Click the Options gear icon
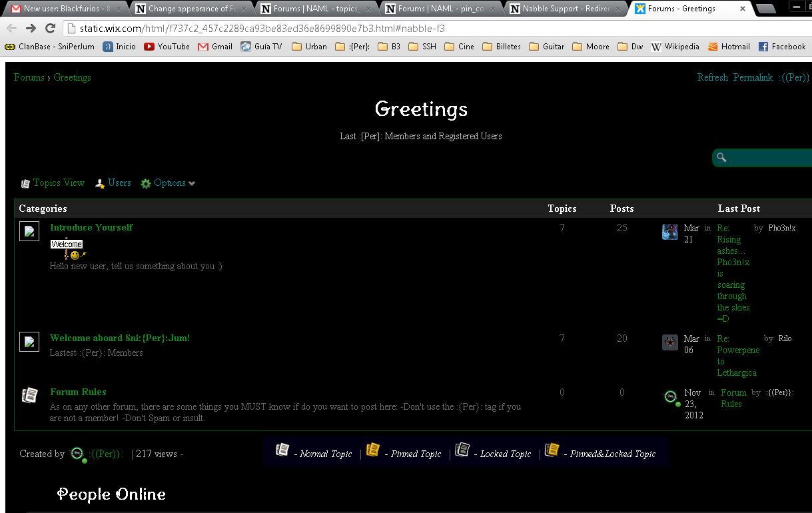 click(x=146, y=184)
